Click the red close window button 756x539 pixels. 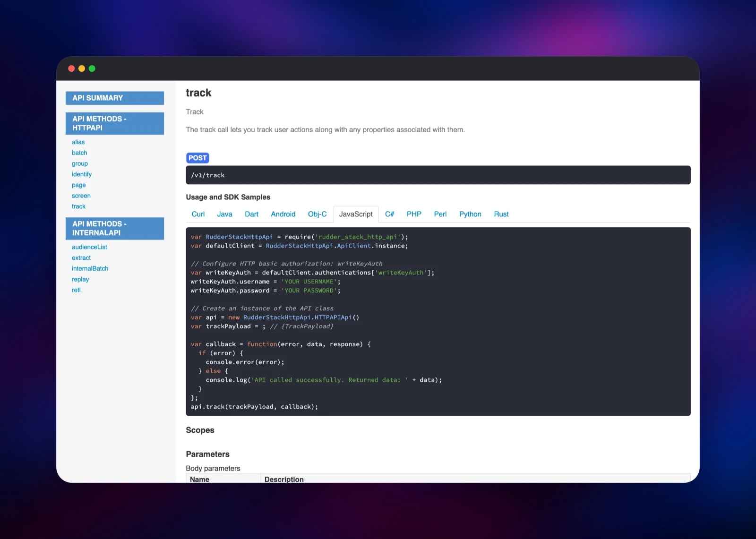pos(71,68)
